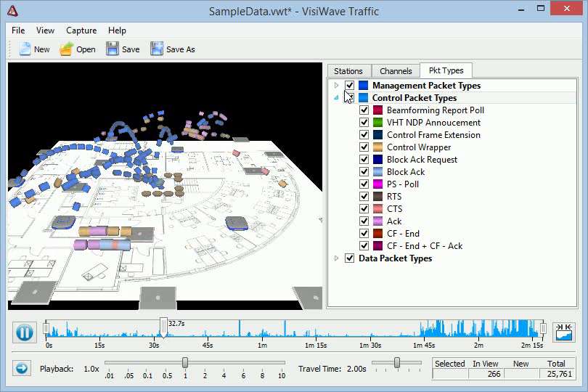This screenshot has height=392, width=588.
Task: Click VHT NDP Annoucement green swatch
Action: click(378, 122)
